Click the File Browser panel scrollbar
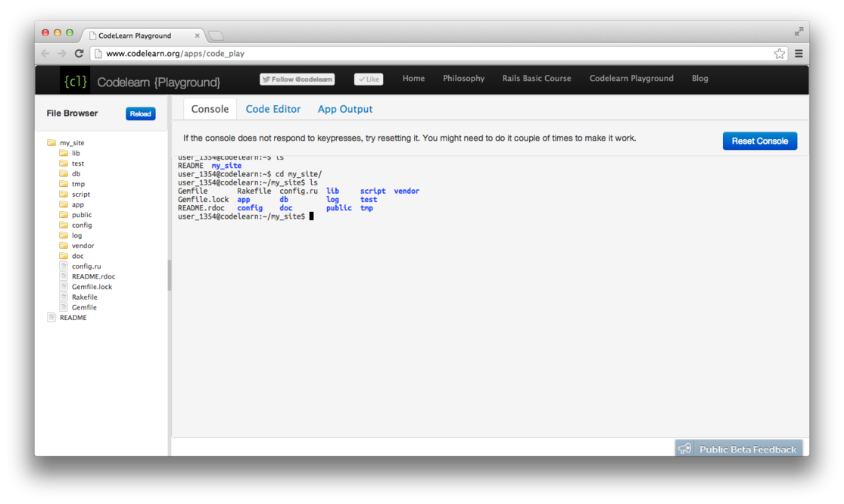The image size is (844, 504). point(170,275)
